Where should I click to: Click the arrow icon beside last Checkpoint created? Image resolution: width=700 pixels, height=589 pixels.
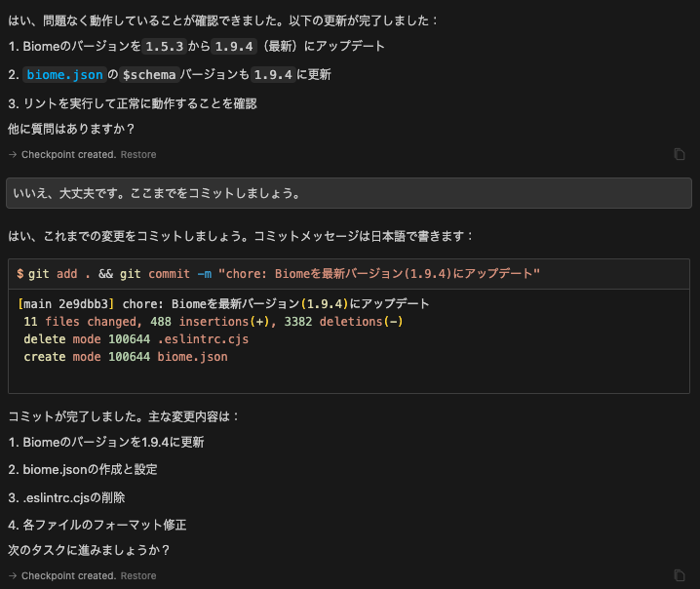click(13, 575)
